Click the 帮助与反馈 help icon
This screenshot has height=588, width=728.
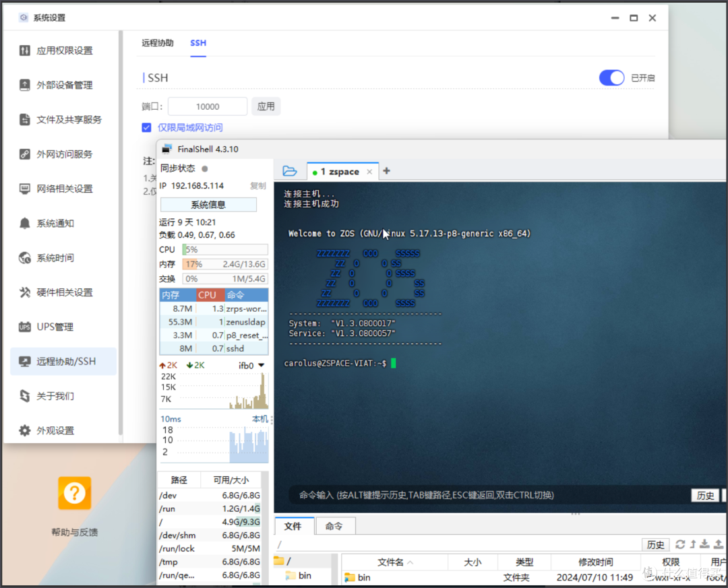click(x=74, y=493)
